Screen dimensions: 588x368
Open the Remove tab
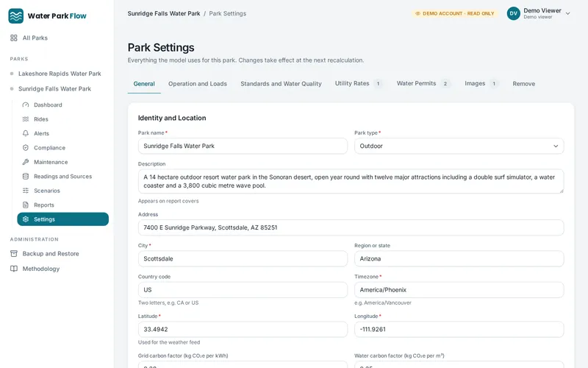pos(524,84)
